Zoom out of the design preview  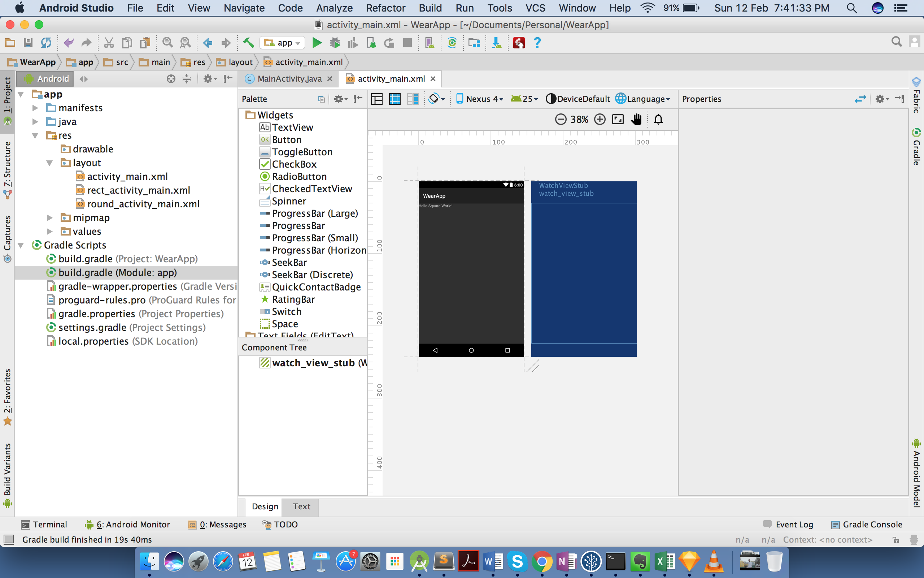[561, 120]
